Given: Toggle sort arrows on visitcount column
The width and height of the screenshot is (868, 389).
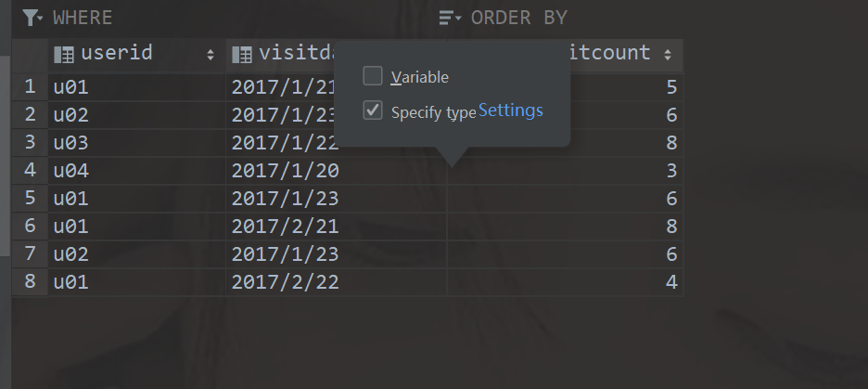Looking at the screenshot, I should pyautogui.click(x=668, y=55).
